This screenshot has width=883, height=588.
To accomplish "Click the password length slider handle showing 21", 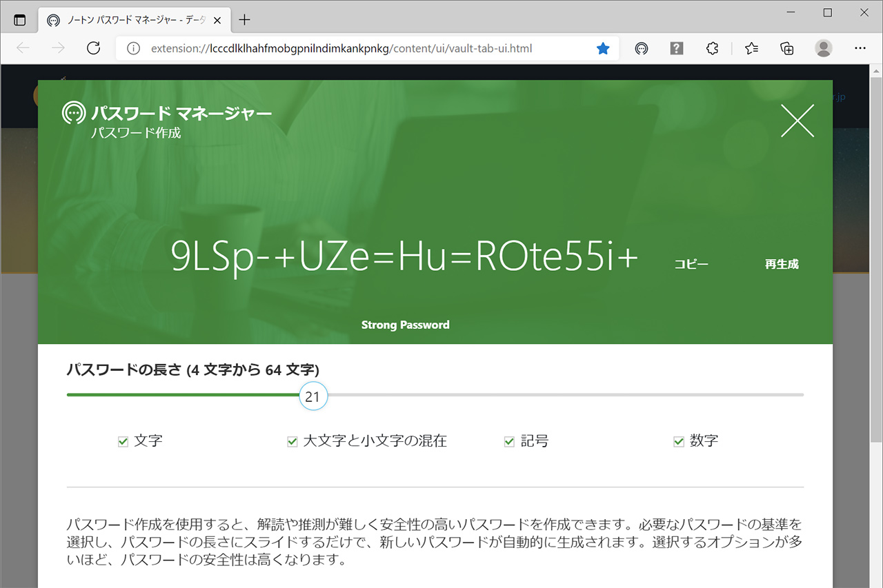I will click(x=313, y=396).
